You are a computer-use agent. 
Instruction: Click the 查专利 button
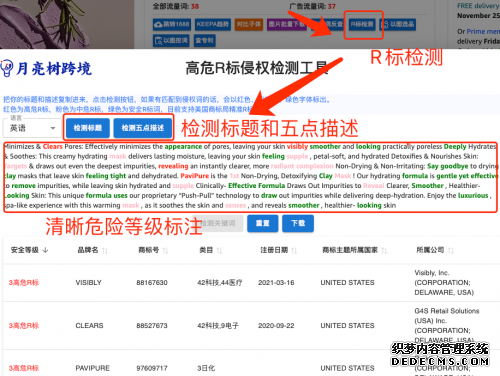tap(204, 41)
